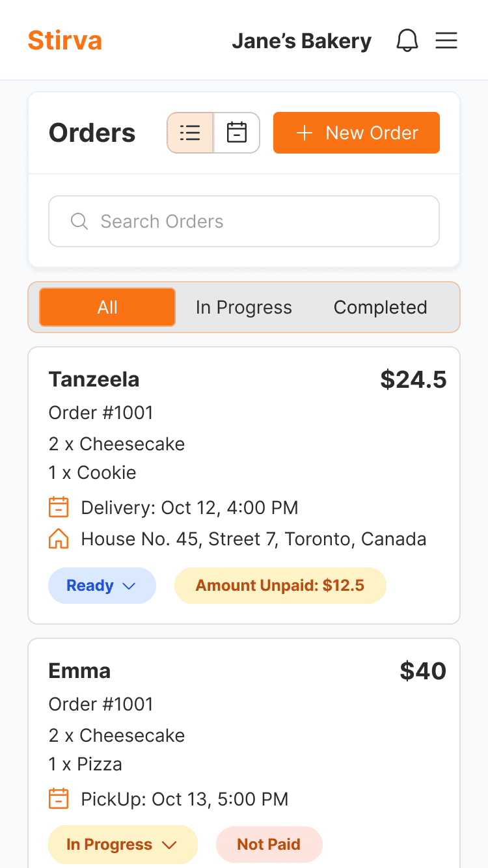Click the house icon beside the Toronto address
The width and height of the screenshot is (488, 868).
(59, 539)
